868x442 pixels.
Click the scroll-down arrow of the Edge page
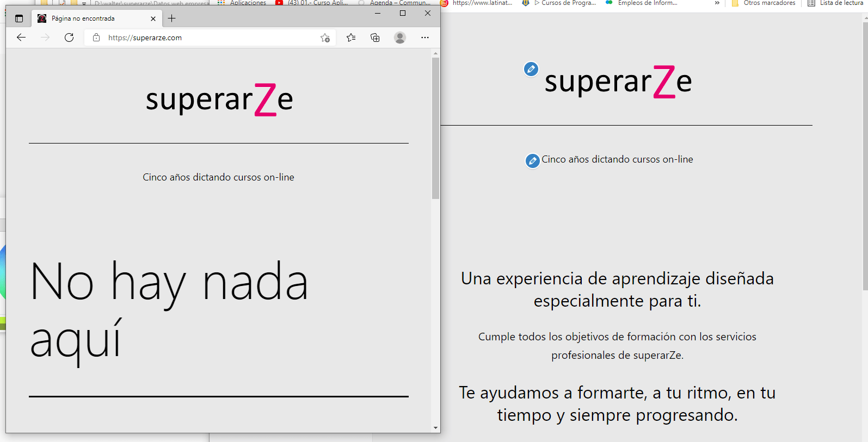(435, 428)
